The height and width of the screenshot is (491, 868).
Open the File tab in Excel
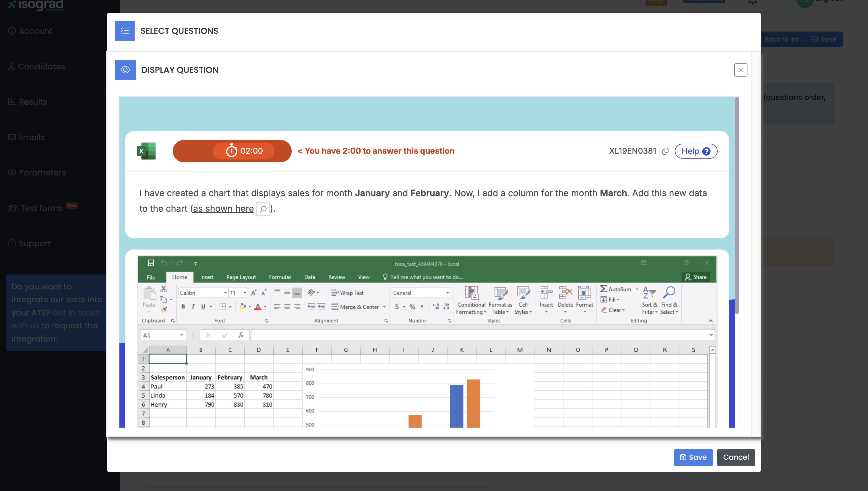click(x=151, y=277)
